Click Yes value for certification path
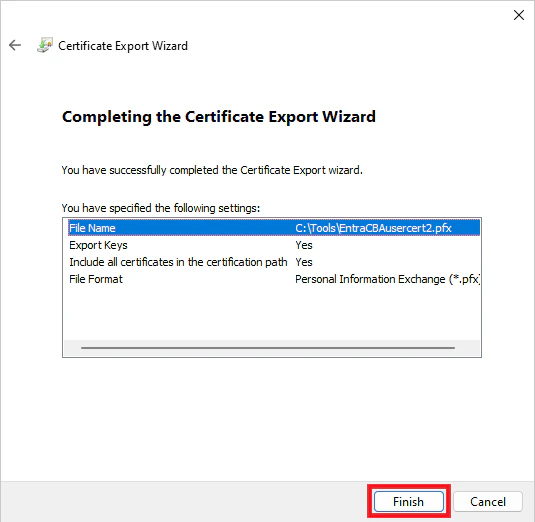The image size is (535, 522). tap(304, 262)
